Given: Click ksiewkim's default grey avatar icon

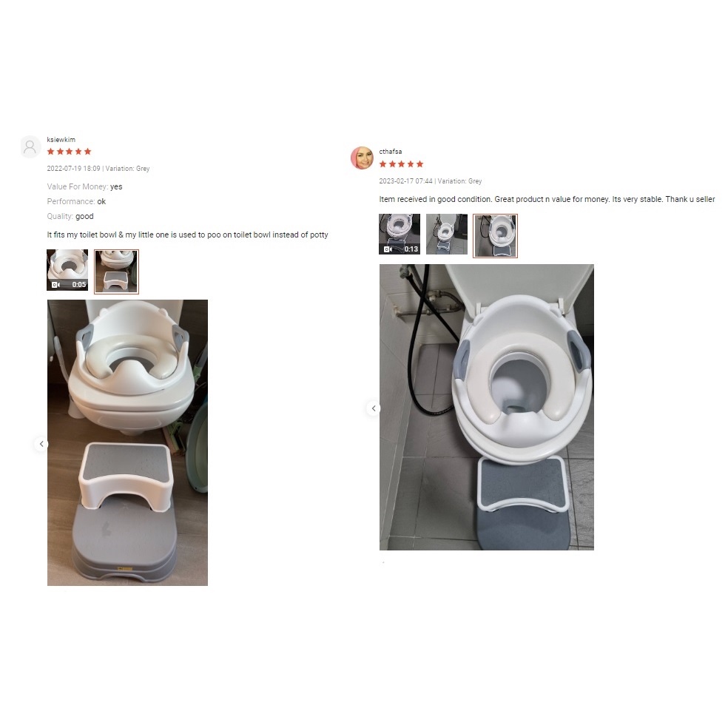Looking at the screenshot, I should [30, 147].
